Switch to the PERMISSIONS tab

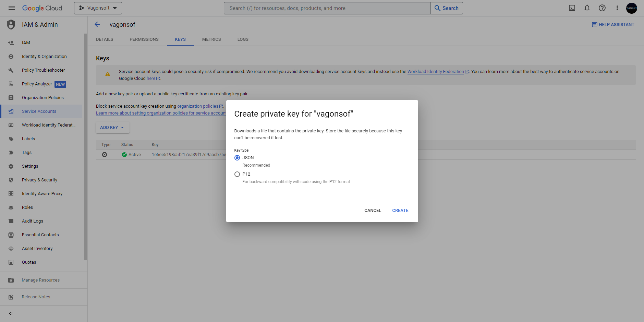point(144,39)
